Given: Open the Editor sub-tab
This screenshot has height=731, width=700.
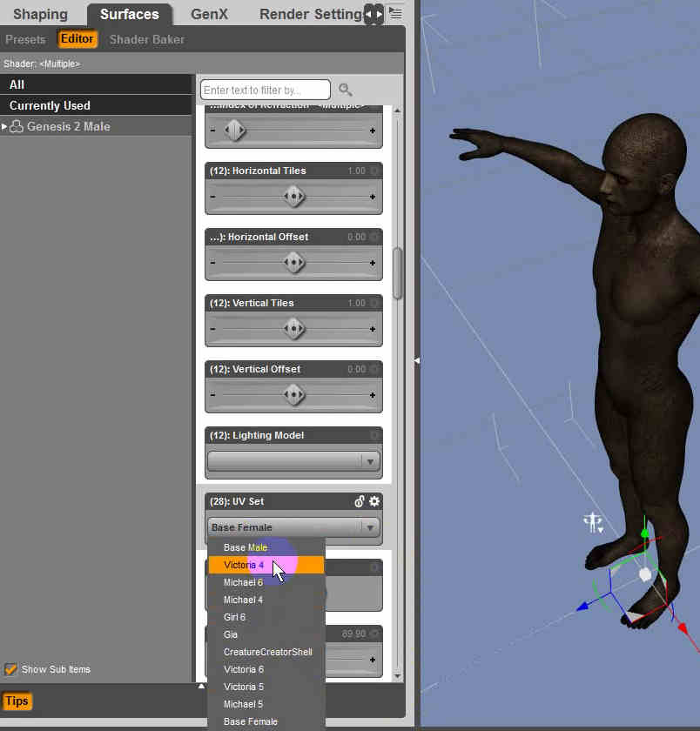Looking at the screenshot, I should (x=77, y=38).
